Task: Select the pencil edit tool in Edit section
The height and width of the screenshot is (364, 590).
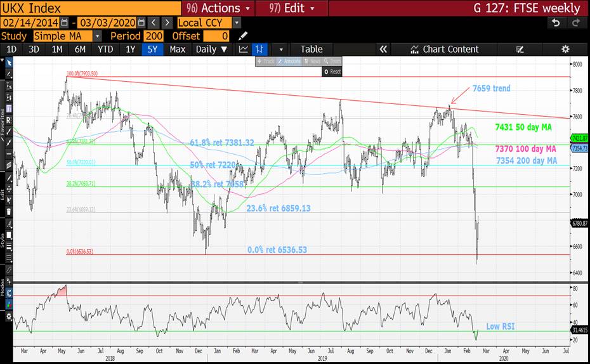Action: [x=9, y=178]
